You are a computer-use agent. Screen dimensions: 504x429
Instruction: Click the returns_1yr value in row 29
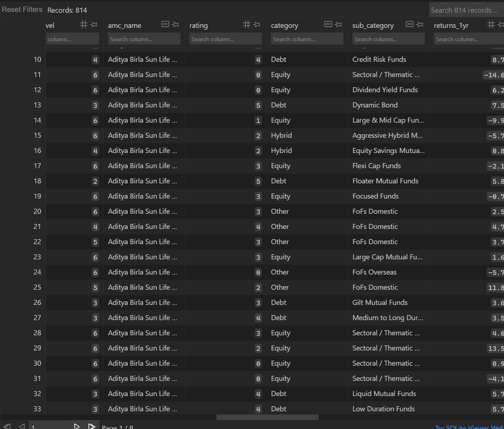[496, 348]
